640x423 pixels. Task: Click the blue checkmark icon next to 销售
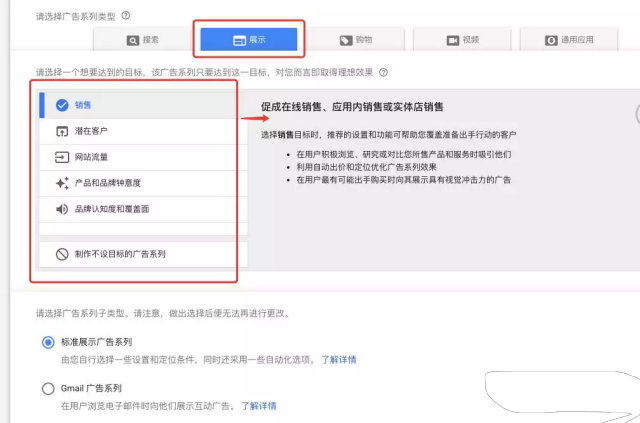pyautogui.click(x=61, y=104)
